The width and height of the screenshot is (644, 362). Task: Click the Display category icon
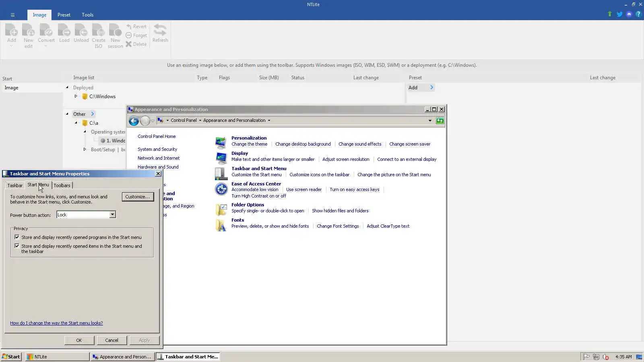click(221, 158)
